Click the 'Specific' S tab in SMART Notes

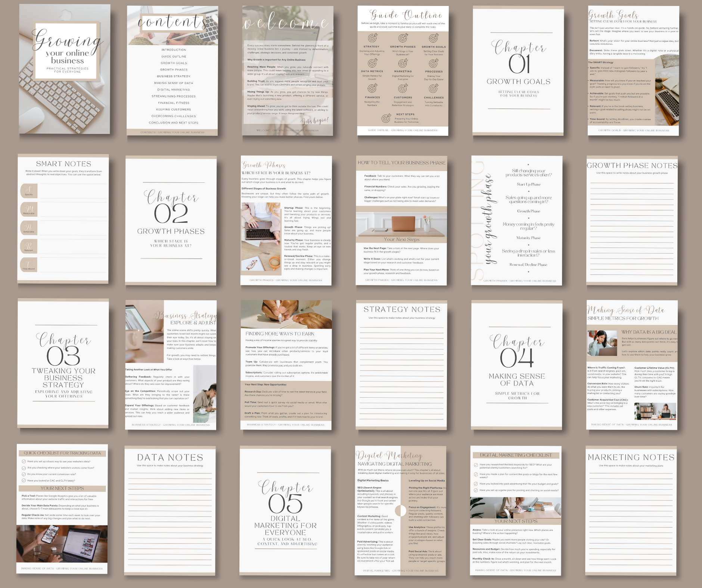pos(29,191)
